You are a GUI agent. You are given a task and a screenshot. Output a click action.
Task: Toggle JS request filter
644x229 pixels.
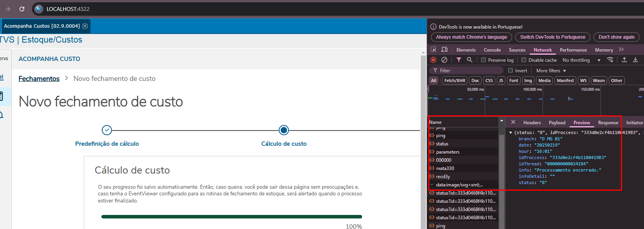pyautogui.click(x=501, y=81)
